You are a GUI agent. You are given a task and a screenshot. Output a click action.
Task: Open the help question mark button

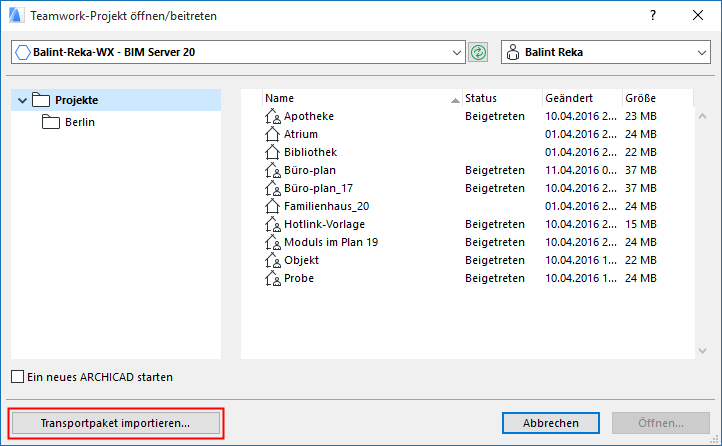(x=652, y=15)
